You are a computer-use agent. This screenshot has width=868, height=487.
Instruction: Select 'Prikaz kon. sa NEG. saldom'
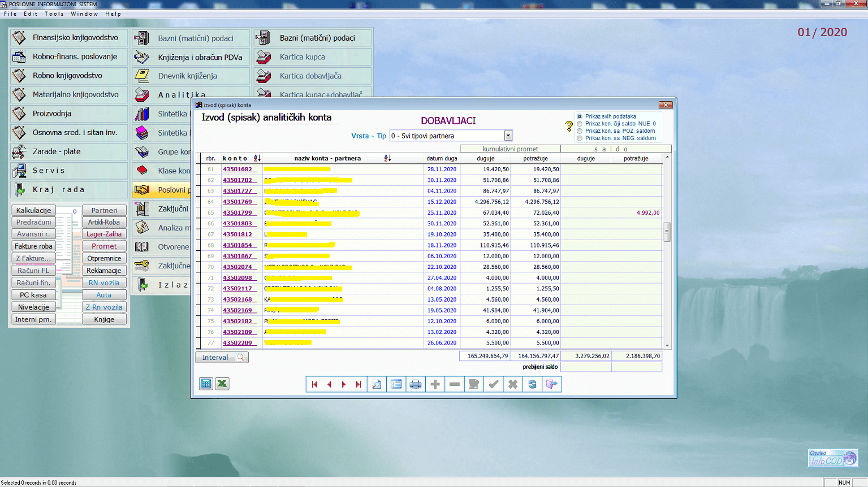pos(580,138)
